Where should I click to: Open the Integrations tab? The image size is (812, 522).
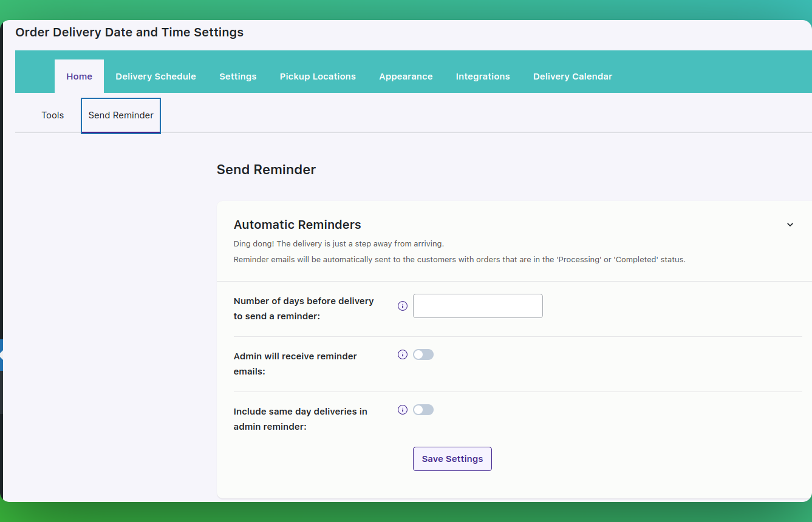point(483,76)
